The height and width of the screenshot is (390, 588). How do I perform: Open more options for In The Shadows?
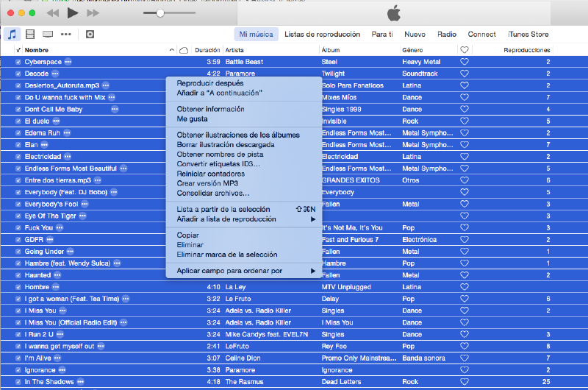coord(80,382)
